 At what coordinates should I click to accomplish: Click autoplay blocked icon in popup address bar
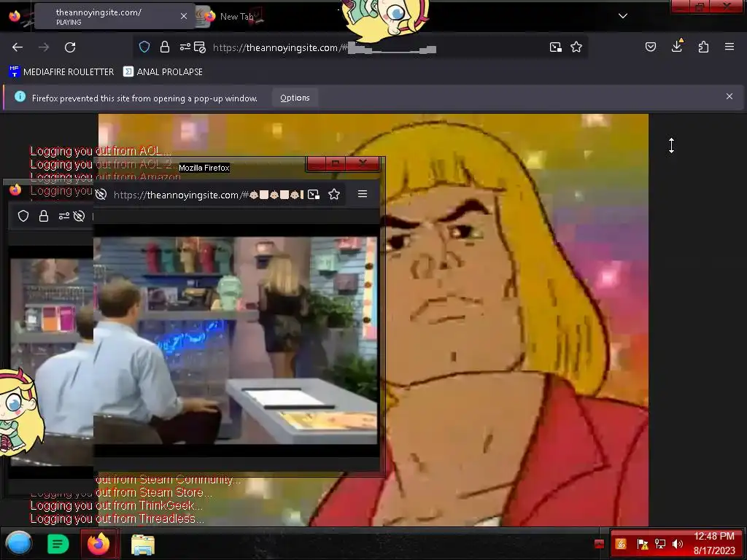[x=101, y=194]
